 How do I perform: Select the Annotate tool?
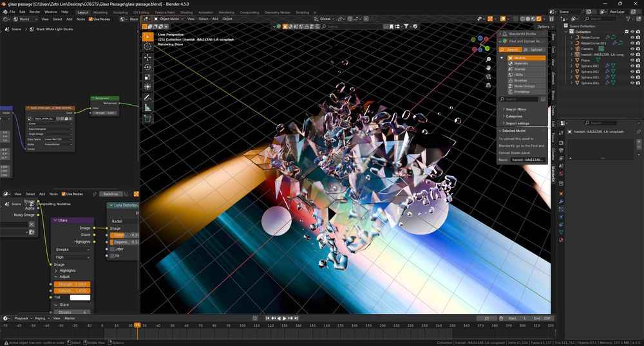pos(147,98)
